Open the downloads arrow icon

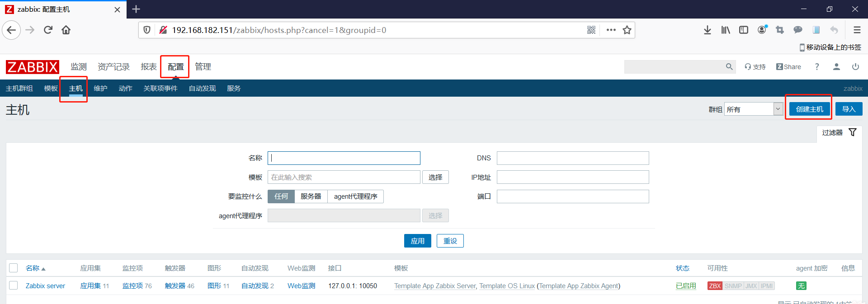coord(708,30)
